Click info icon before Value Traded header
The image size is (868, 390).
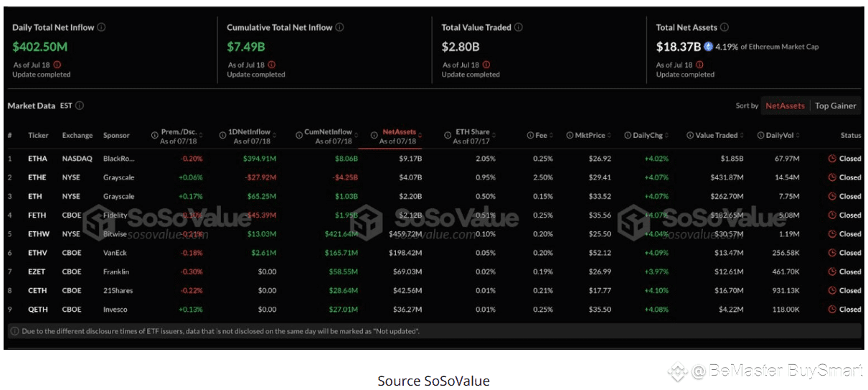tap(690, 135)
